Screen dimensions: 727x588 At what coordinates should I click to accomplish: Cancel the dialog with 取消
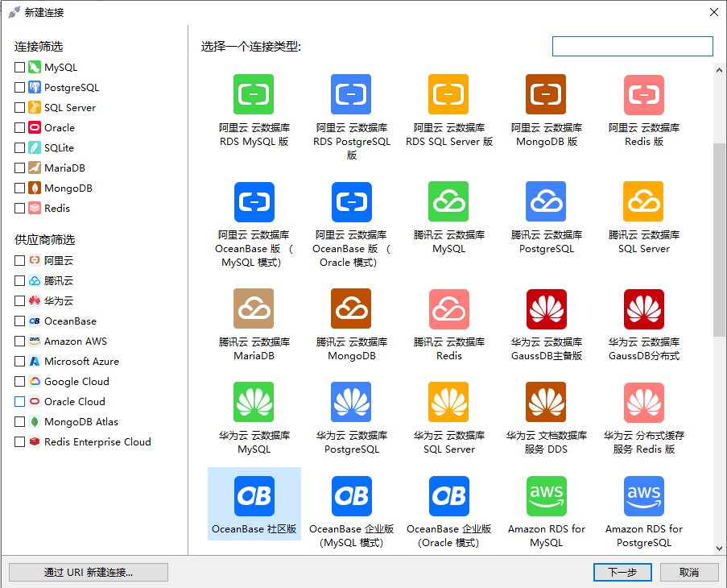click(x=689, y=572)
